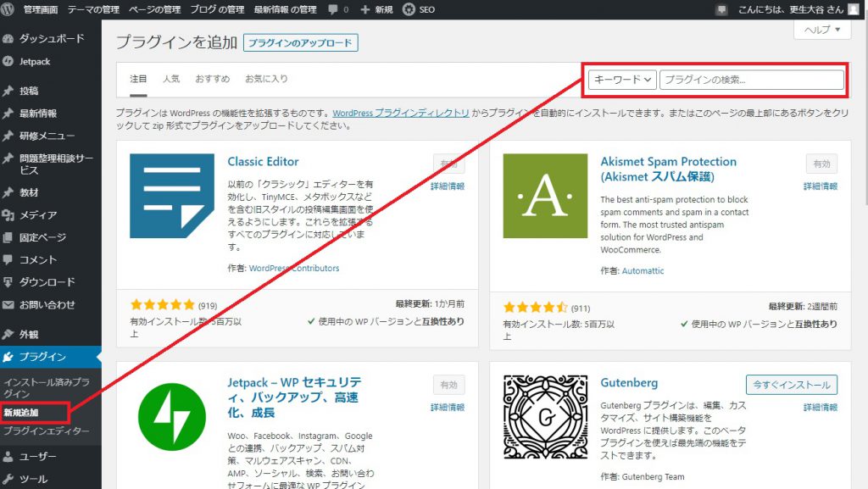Open the Gutenberg plugin thumbnail
This screenshot has width=868, height=489.
[x=545, y=417]
